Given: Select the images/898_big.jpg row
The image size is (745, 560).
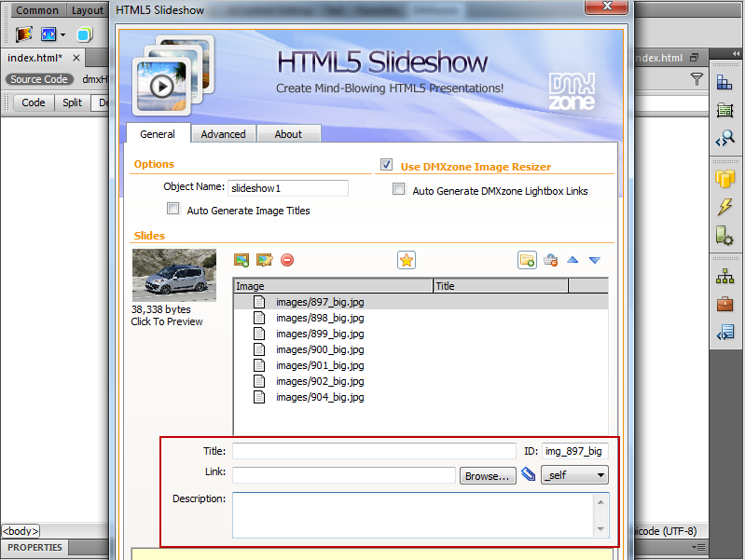Looking at the screenshot, I should pyautogui.click(x=421, y=318).
